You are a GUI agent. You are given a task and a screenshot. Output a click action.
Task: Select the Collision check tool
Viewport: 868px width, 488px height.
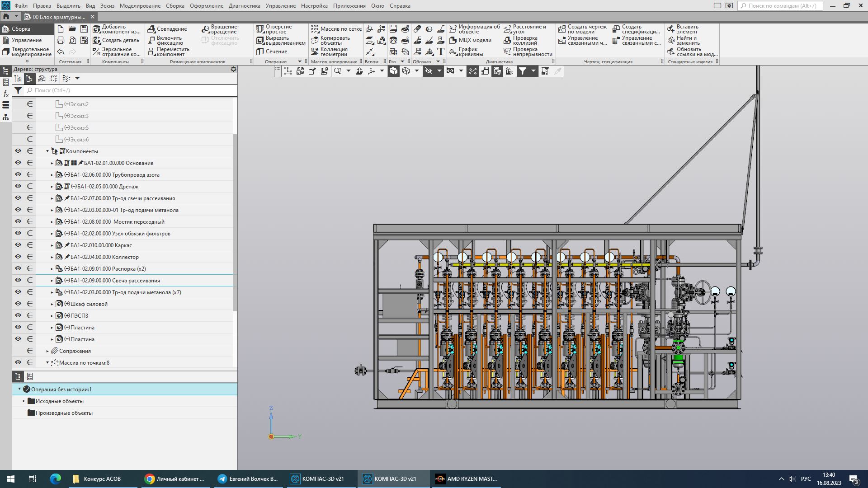tap(508, 40)
